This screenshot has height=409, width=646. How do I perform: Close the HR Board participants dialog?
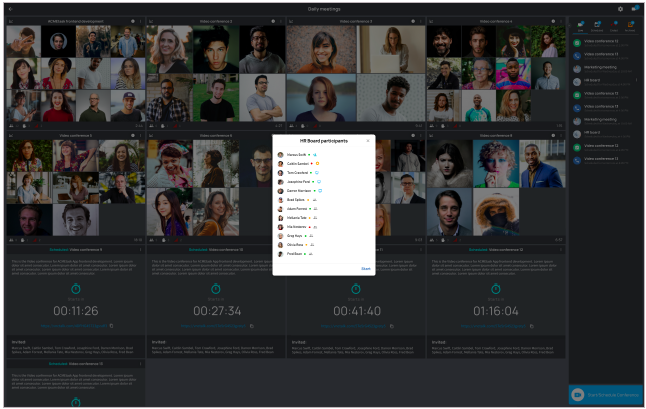pos(368,141)
